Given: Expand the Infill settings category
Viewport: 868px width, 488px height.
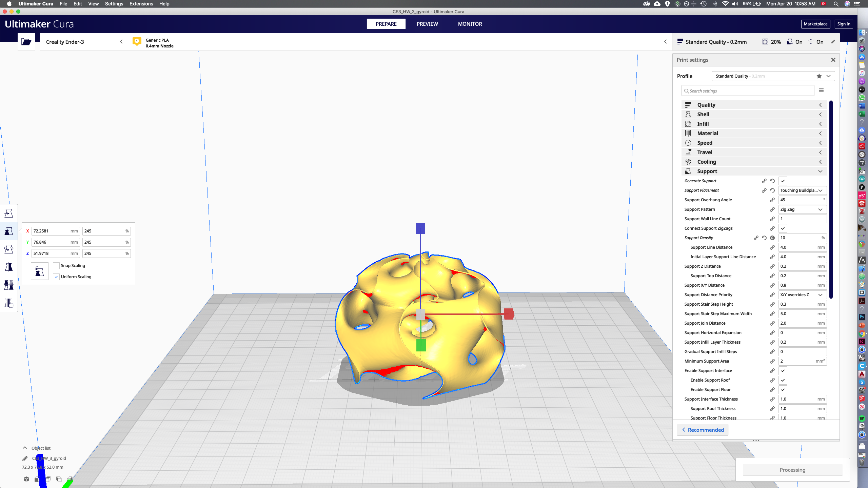Looking at the screenshot, I should coord(754,124).
